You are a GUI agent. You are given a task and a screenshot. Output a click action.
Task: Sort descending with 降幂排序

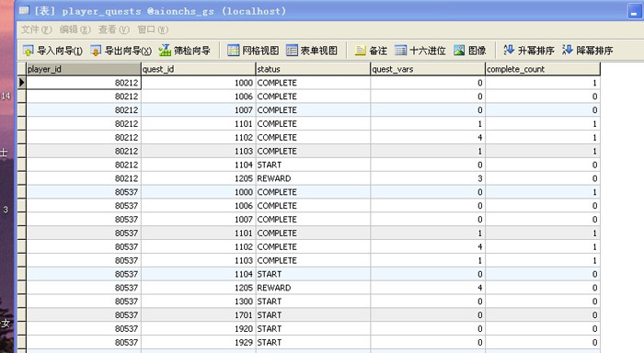point(568,50)
